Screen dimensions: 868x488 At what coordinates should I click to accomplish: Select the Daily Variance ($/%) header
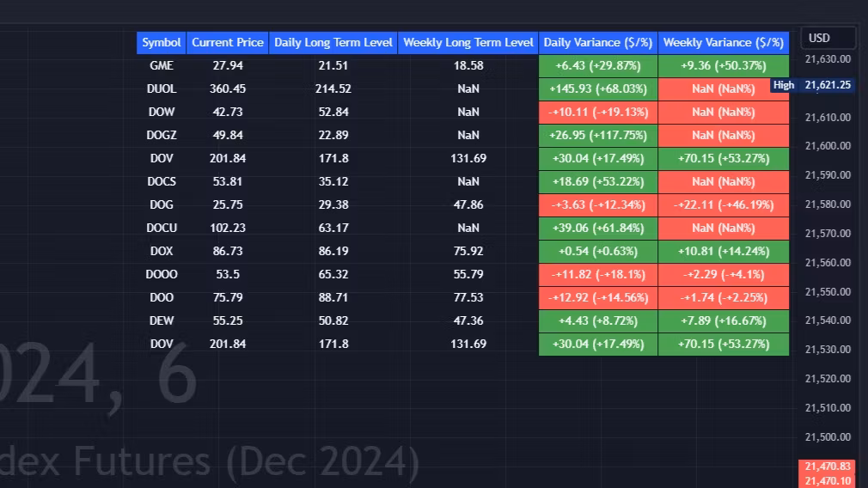598,42
